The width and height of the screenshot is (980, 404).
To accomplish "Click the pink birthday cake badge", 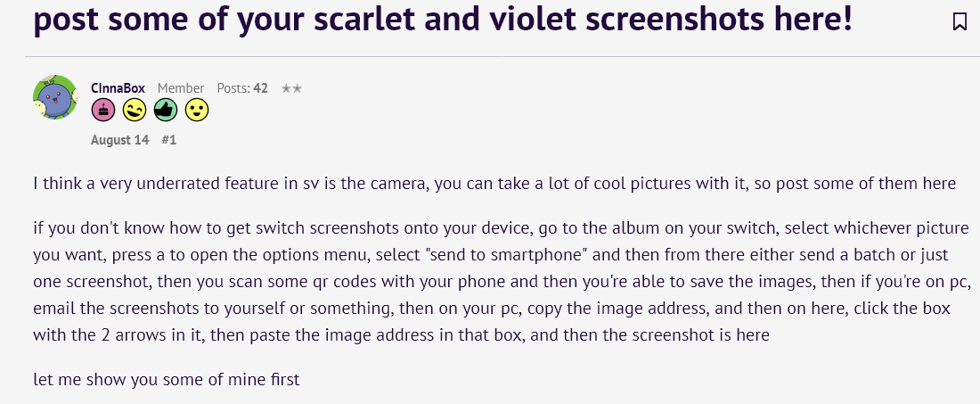I will (103, 111).
